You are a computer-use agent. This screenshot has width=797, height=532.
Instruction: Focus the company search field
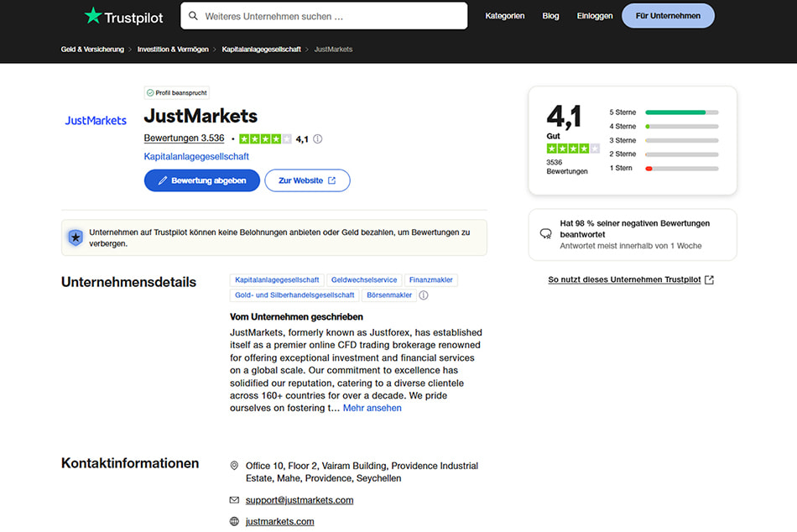point(324,16)
